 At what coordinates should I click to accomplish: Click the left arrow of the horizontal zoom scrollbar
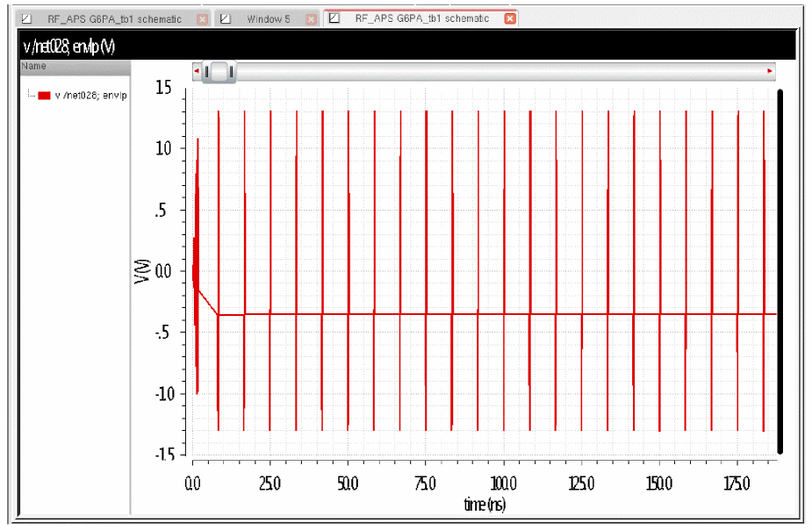pyautogui.click(x=197, y=71)
